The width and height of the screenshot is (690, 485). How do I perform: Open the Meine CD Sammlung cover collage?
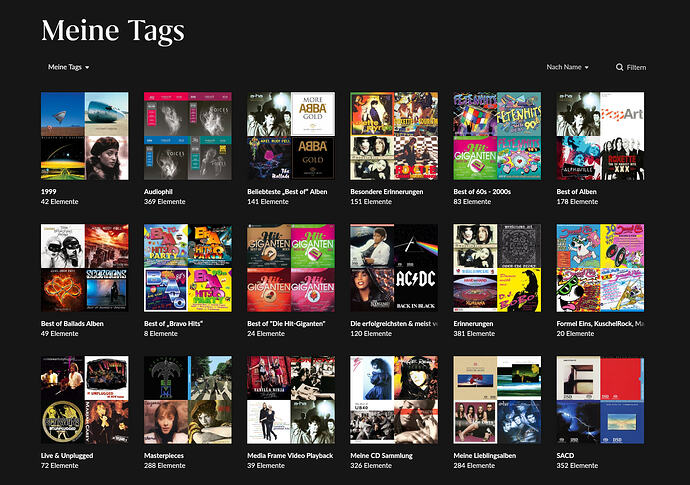tap(394, 400)
